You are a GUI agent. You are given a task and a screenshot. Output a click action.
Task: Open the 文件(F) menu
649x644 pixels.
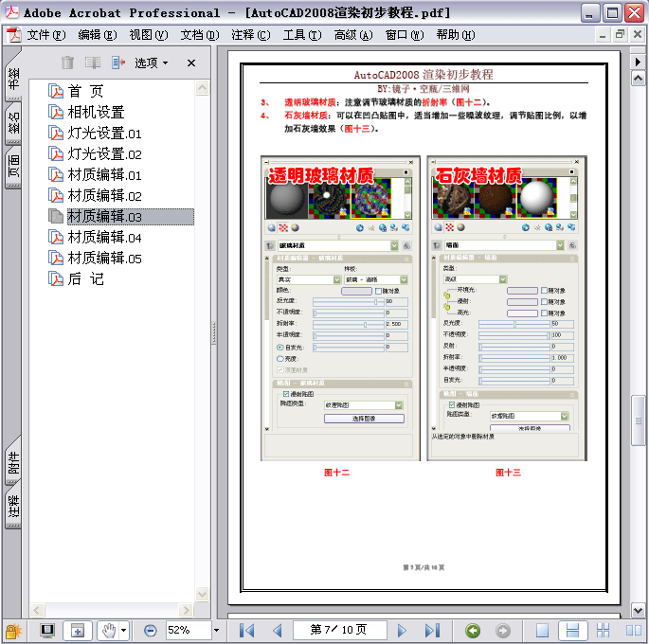point(46,35)
